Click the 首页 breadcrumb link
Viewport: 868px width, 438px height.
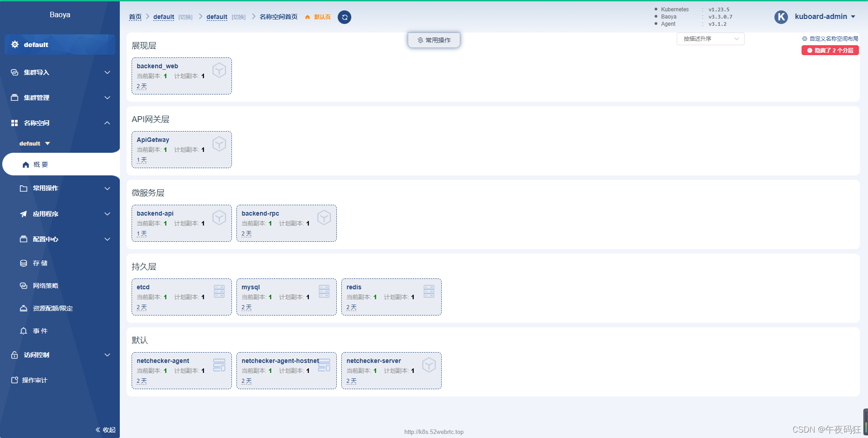click(x=135, y=17)
